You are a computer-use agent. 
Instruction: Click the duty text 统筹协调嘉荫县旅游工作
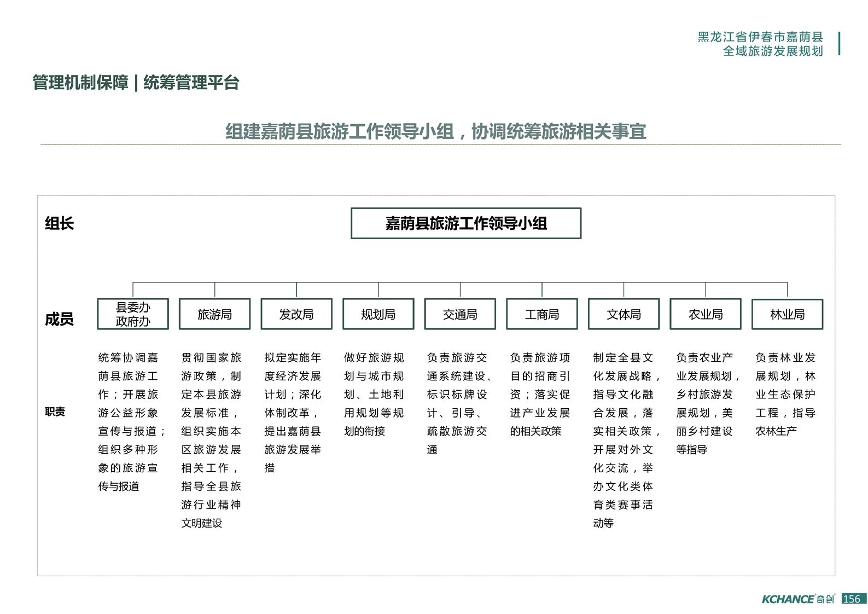[x=128, y=375]
